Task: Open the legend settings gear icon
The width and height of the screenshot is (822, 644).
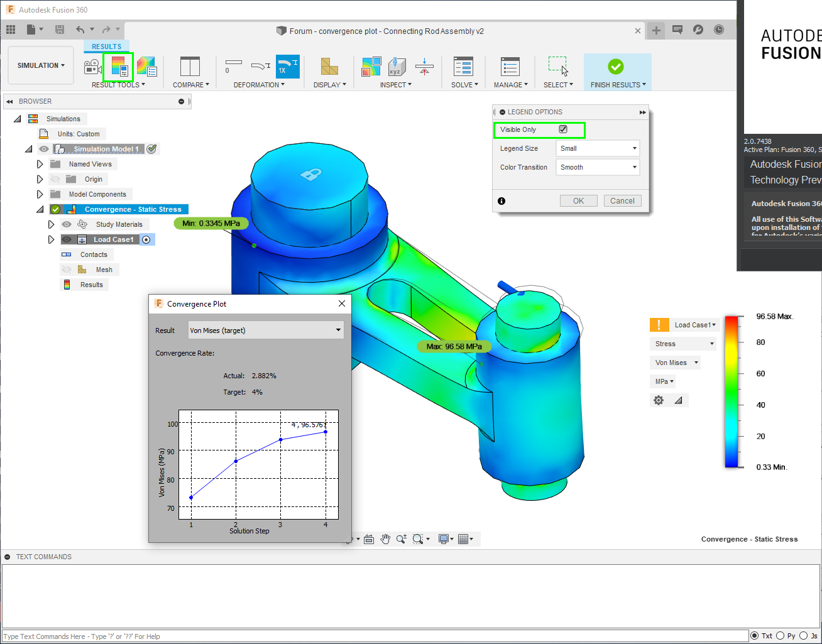Action: pos(658,400)
